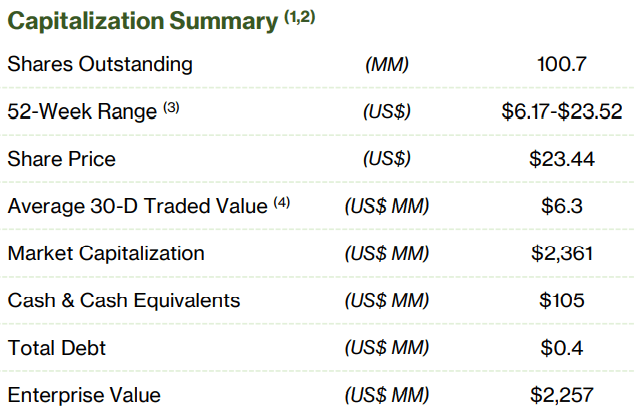Select the Cash & Cash Equivalents label
This screenshot has width=635, height=415.
[124, 300]
